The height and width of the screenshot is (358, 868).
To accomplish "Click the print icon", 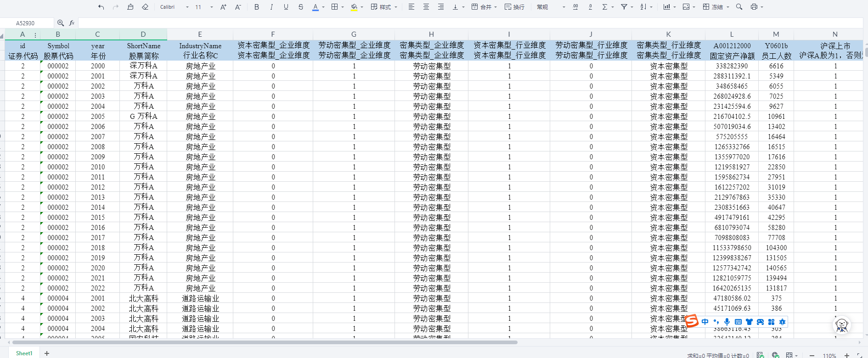I will [754, 7].
